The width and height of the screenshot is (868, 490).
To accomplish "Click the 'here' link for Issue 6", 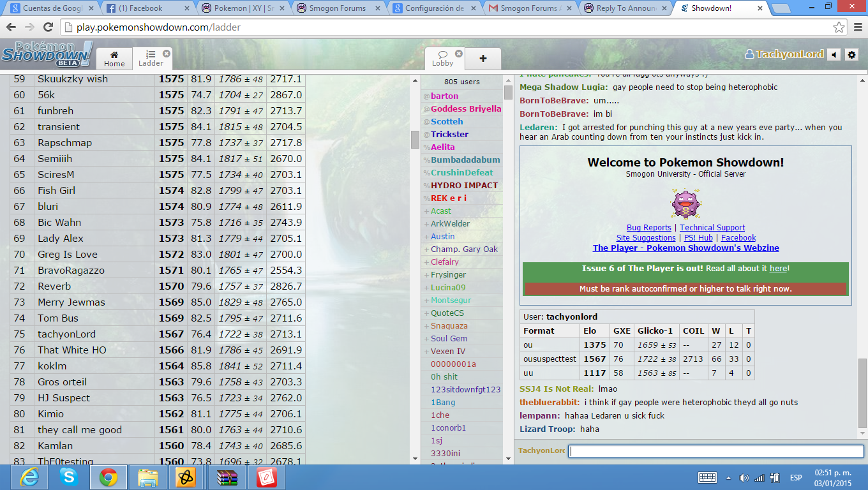I will pos(778,269).
